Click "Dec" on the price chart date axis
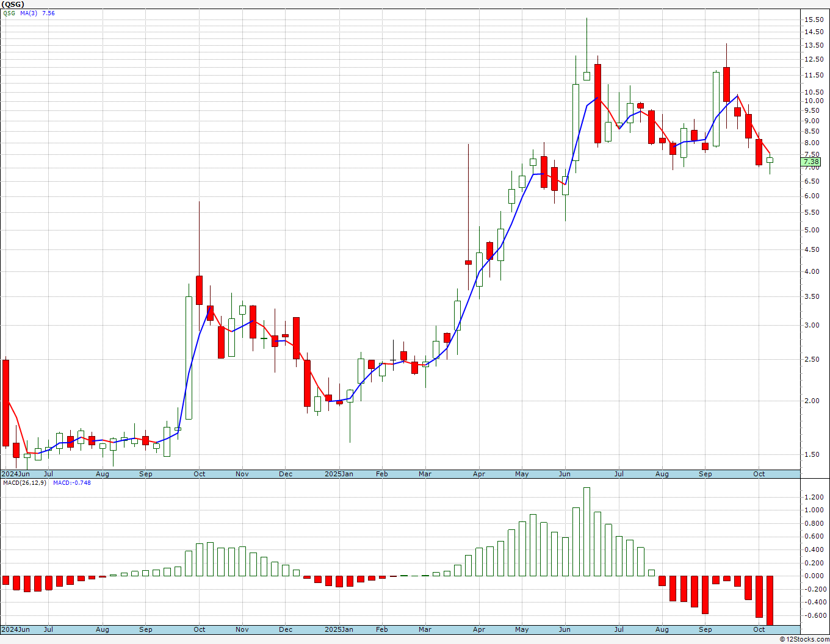The height and width of the screenshot is (644, 830). [286, 474]
